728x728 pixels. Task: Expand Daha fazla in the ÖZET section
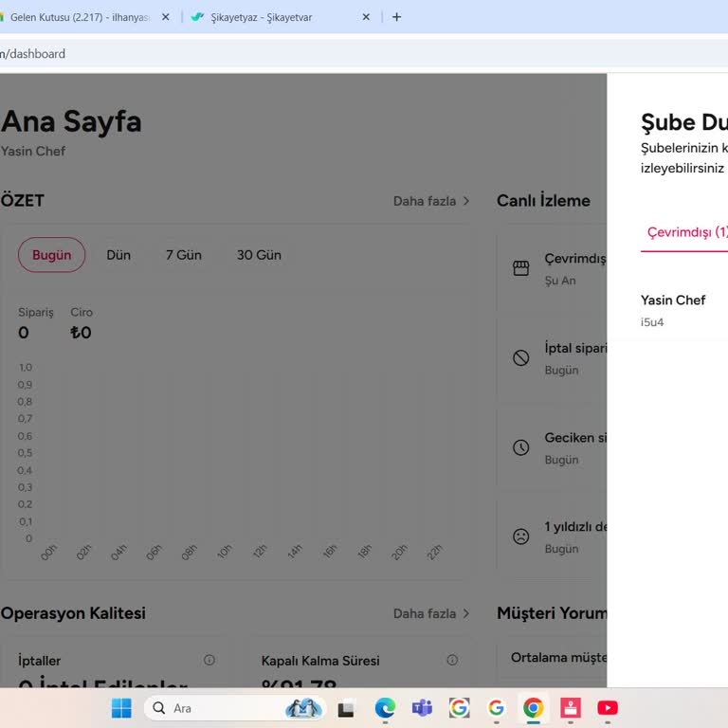431,201
